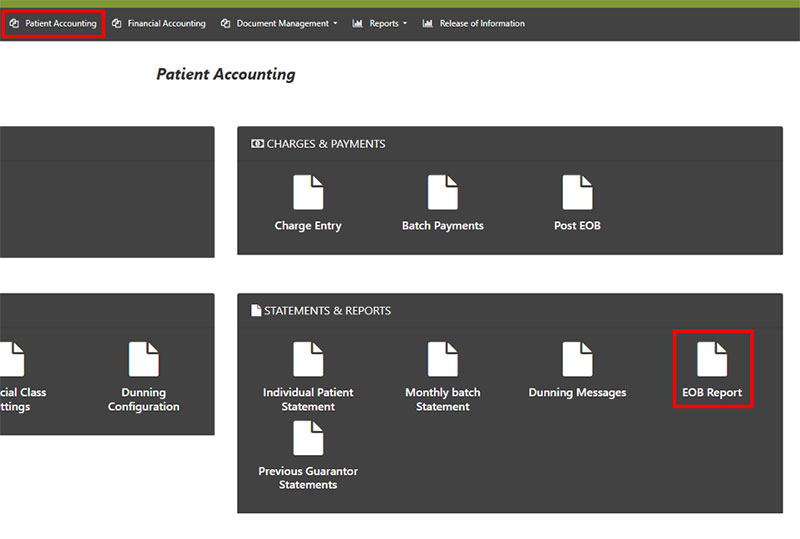Click the Patient Accounting page heading
This screenshot has width=800, height=539.
226,75
